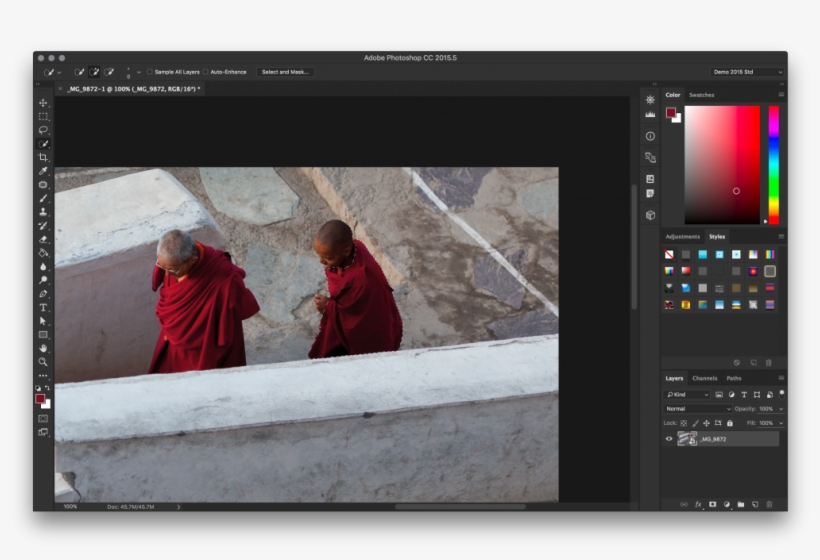Enable the Sample All Layers checkbox
The height and width of the screenshot is (560, 820).
point(150,72)
